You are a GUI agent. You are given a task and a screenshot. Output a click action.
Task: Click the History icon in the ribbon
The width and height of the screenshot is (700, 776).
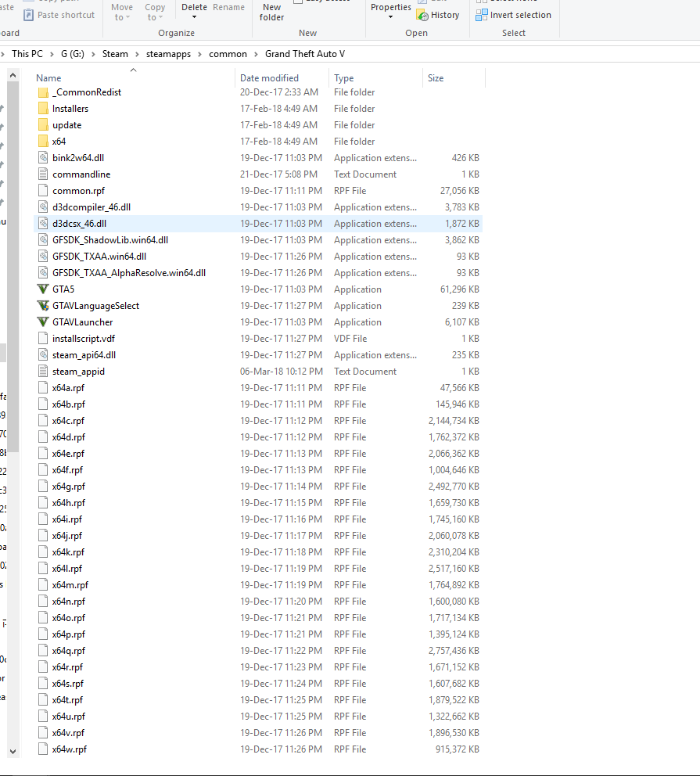pyautogui.click(x=422, y=16)
